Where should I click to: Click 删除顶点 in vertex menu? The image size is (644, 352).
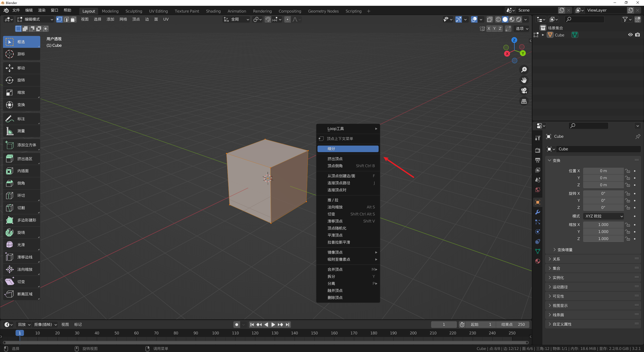click(335, 297)
